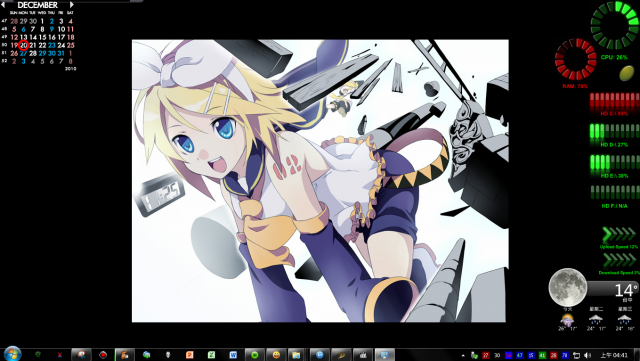
Task: Open the highlighted monitor app at taskbar end
Action: [384, 354]
